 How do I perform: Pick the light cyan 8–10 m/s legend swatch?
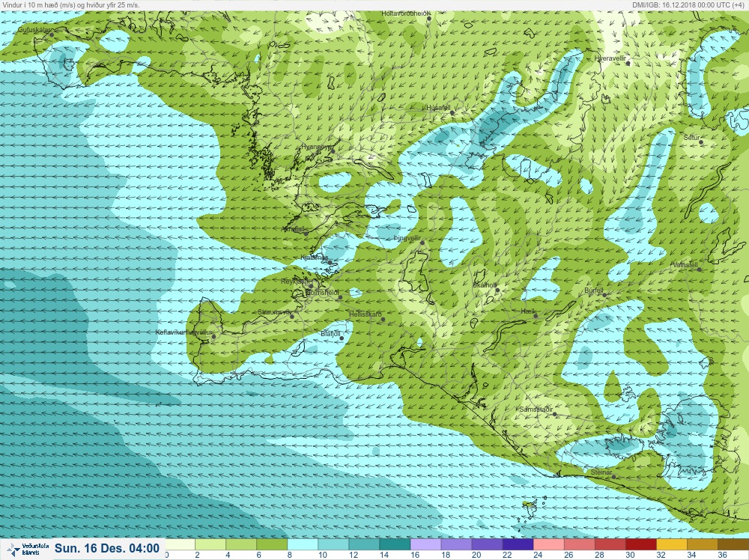pos(303,544)
